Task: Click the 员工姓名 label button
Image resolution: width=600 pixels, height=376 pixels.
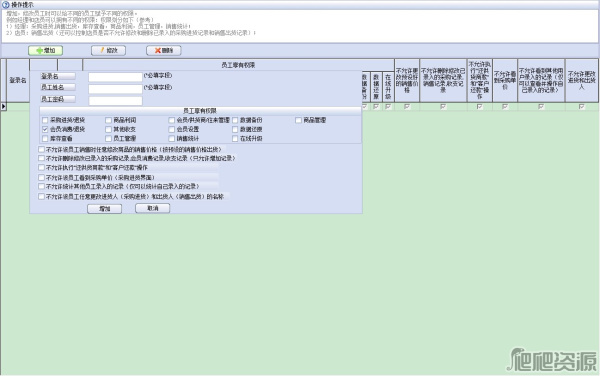Action: click(x=58, y=87)
